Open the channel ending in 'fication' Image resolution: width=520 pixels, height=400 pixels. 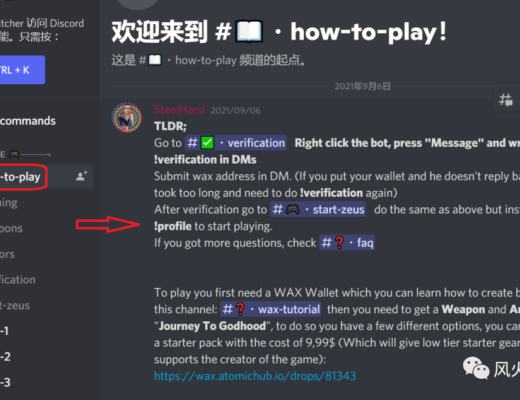point(18,280)
